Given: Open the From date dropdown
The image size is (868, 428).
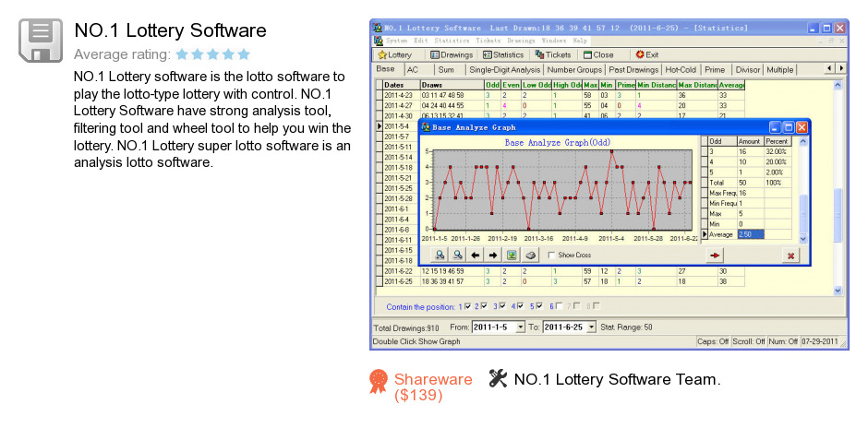Looking at the screenshot, I should (x=520, y=327).
